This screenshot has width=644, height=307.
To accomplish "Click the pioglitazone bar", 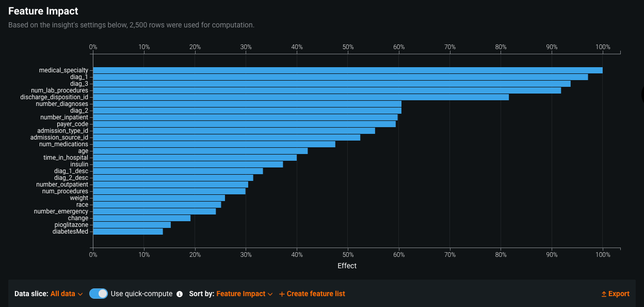I will click(x=132, y=225).
